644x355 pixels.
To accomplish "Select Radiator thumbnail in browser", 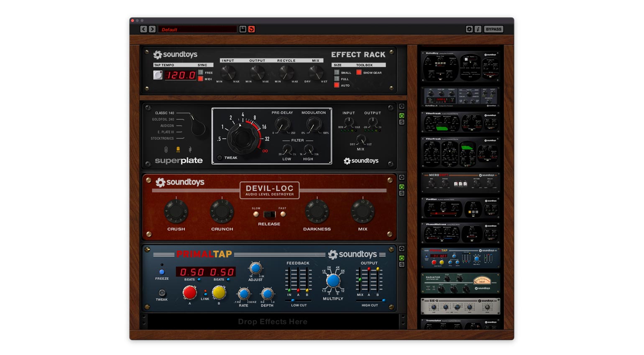I will click(x=460, y=283).
